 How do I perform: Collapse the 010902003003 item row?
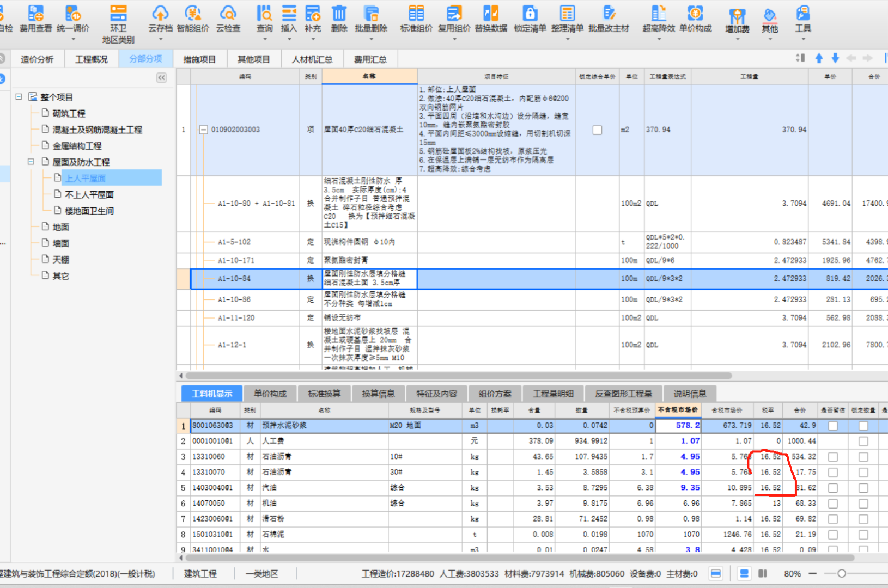(x=203, y=130)
